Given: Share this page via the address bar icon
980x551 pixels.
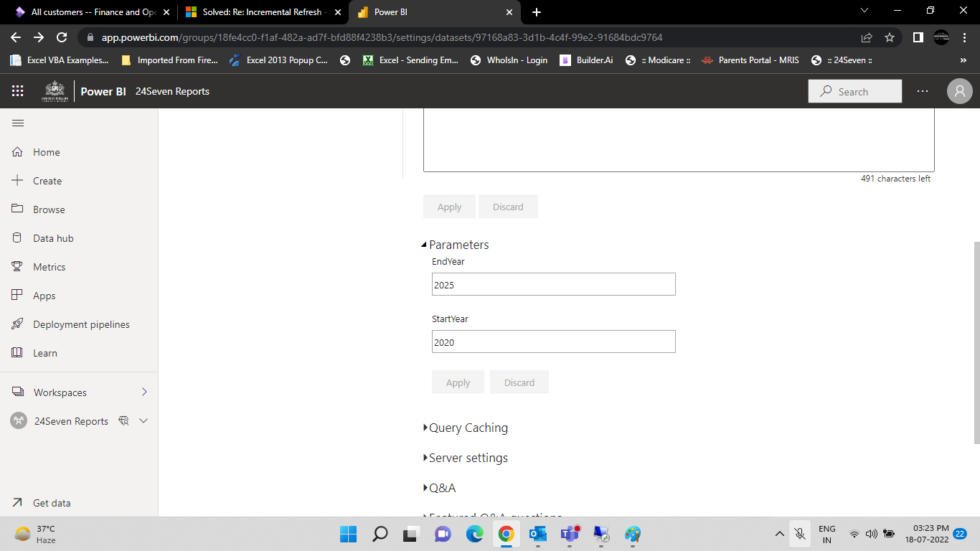Looking at the screenshot, I should point(867,37).
